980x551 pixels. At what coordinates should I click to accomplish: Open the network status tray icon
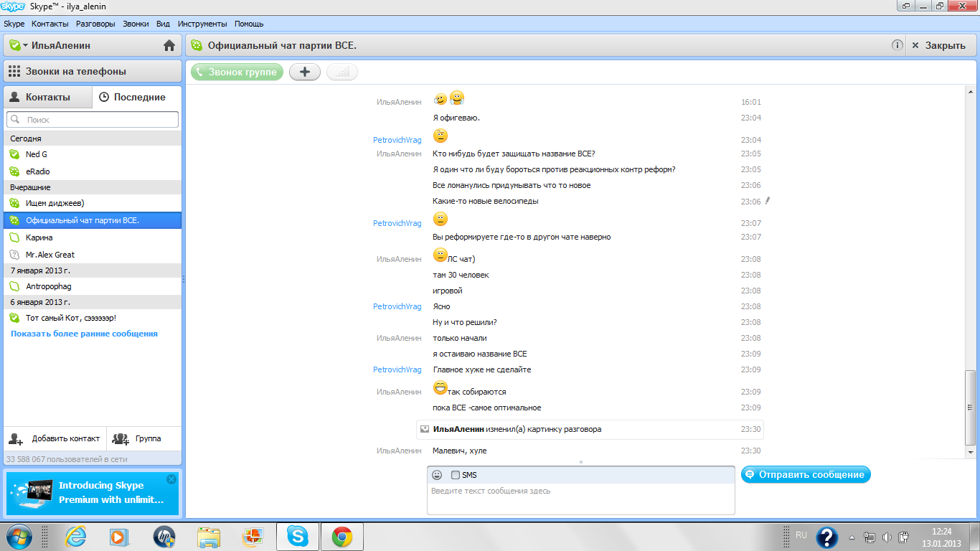pyautogui.click(x=870, y=537)
